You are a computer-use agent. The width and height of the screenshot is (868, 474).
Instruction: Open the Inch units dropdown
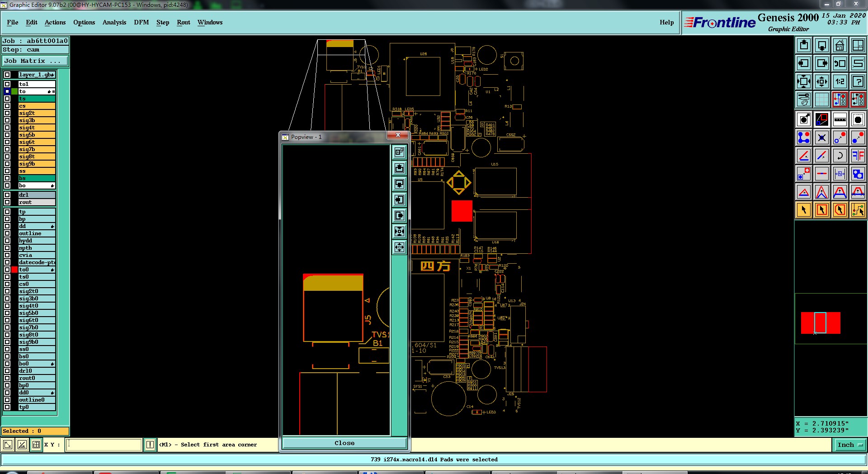(850, 445)
